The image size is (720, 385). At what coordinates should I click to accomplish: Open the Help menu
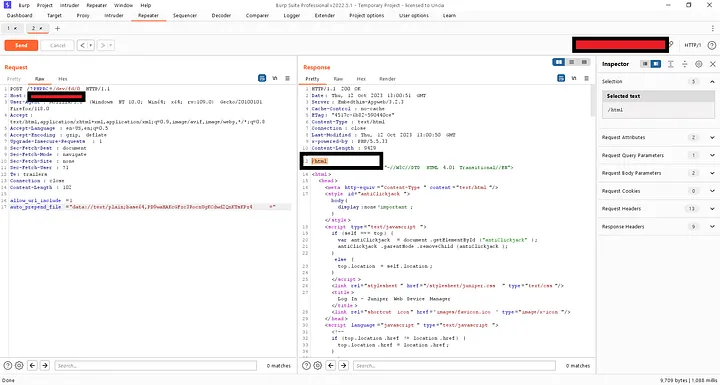point(146,6)
